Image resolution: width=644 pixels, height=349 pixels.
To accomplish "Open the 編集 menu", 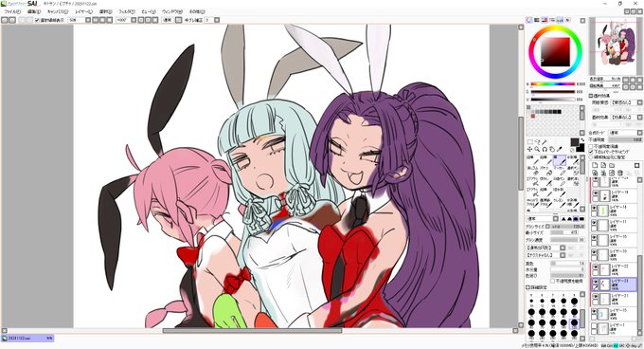I will click(x=34, y=11).
